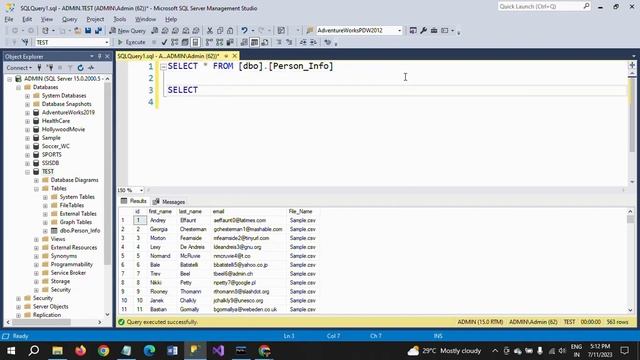Toggle the IntelliSense enabled icon

[196, 42]
